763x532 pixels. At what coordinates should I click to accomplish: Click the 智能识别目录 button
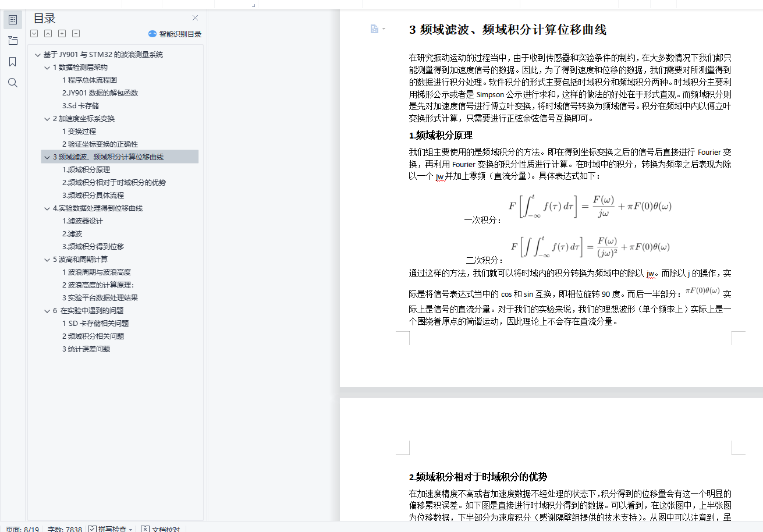pyautogui.click(x=175, y=34)
